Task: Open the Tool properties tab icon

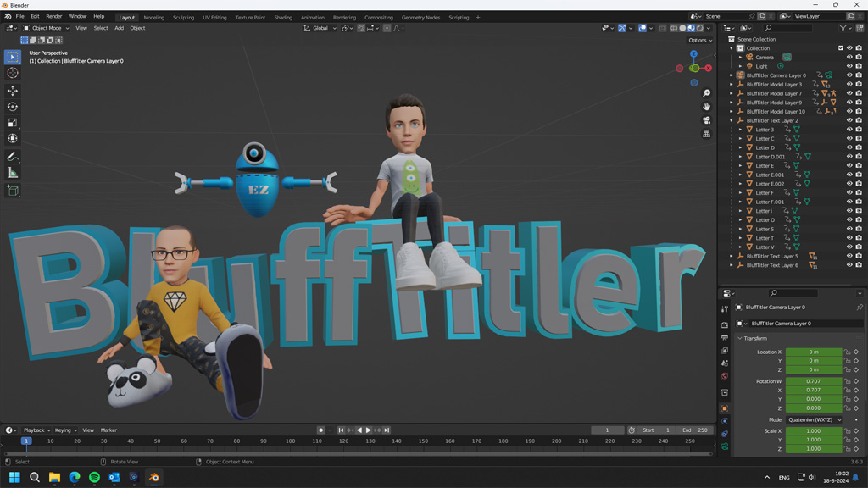Action: tap(725, 309)
